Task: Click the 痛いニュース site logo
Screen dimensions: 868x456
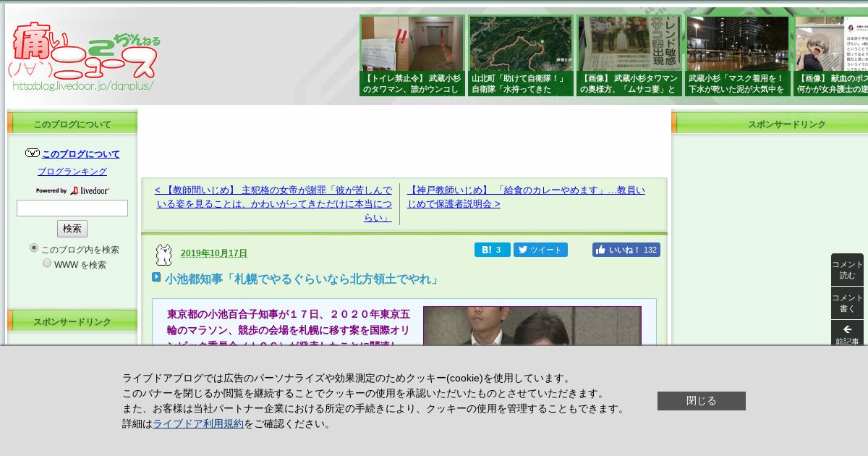Action: click(x=85, y=56)
